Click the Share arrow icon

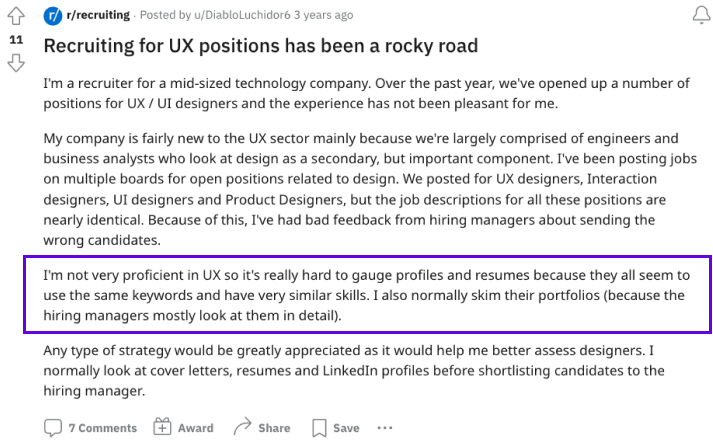tap(242, 426)
